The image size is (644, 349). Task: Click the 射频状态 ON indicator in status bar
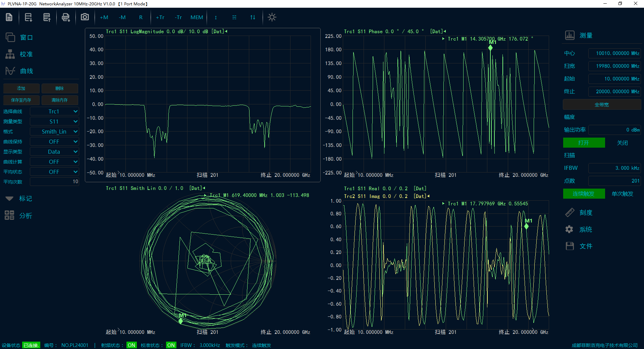(131, 345)
